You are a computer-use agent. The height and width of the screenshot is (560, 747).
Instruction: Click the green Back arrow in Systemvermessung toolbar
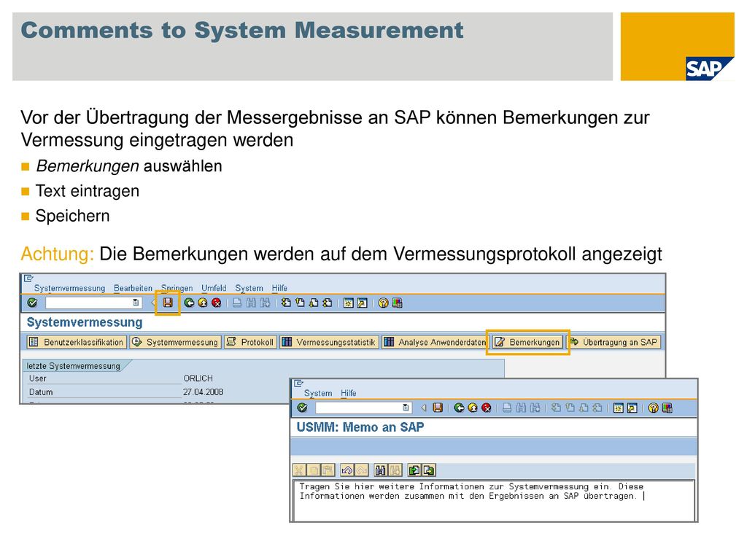(189, 303)
